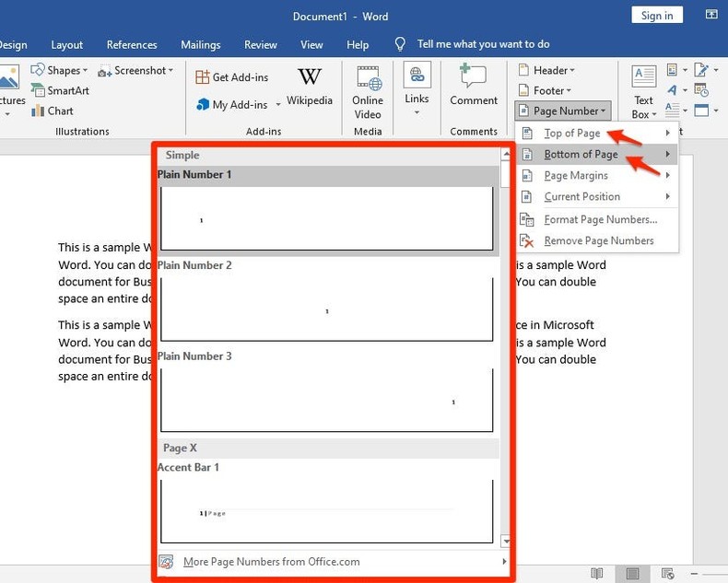The height and width of the screenshot is (583, 728).
Task: Click the Sign in button
Action: 656,16
